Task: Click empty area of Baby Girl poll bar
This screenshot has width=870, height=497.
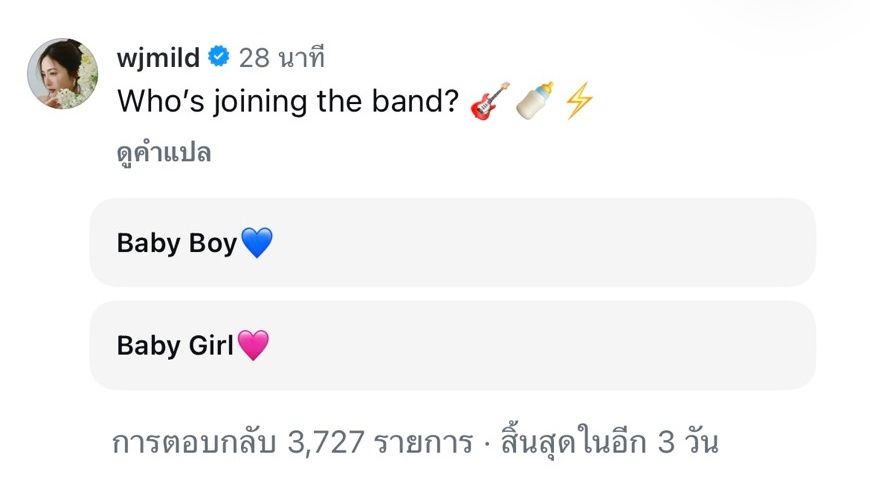Action: (544, 345)
